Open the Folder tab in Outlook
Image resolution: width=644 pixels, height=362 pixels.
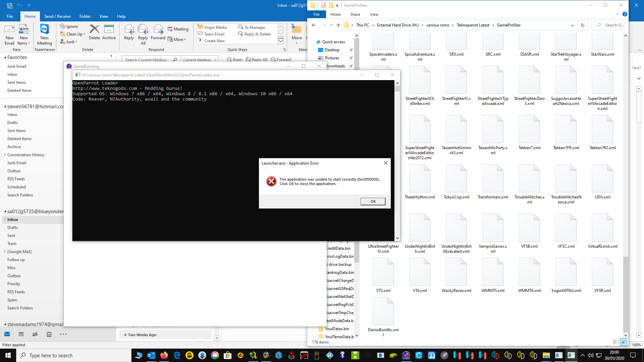click(85, 16)
